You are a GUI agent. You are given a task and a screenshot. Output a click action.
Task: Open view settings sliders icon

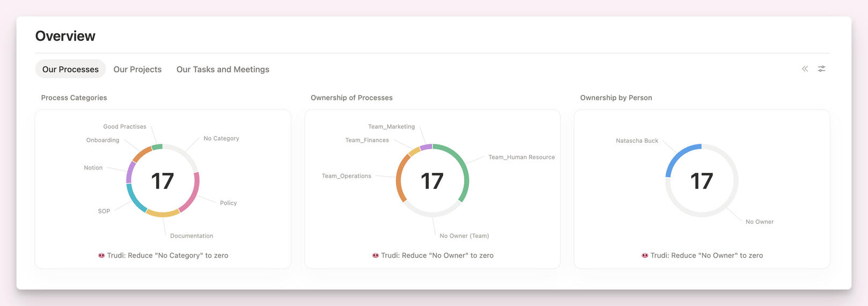pyautogui.click(x=821, y=69)
